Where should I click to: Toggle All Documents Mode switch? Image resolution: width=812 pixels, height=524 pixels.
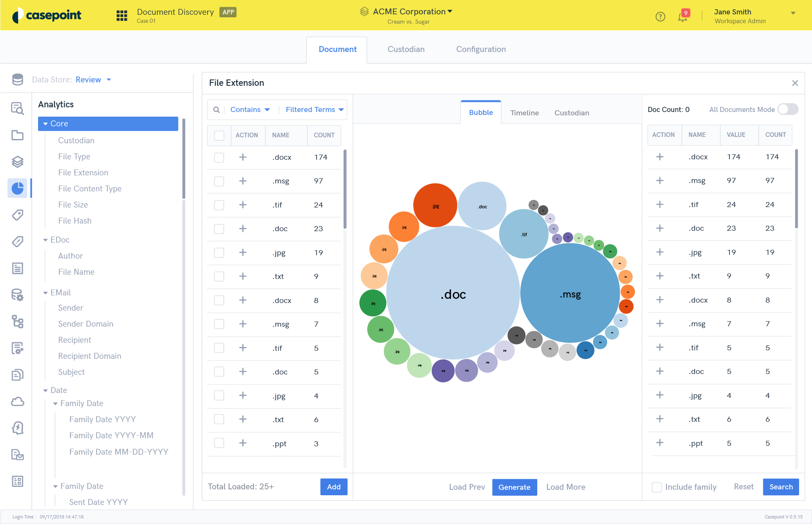coord(788,109)
